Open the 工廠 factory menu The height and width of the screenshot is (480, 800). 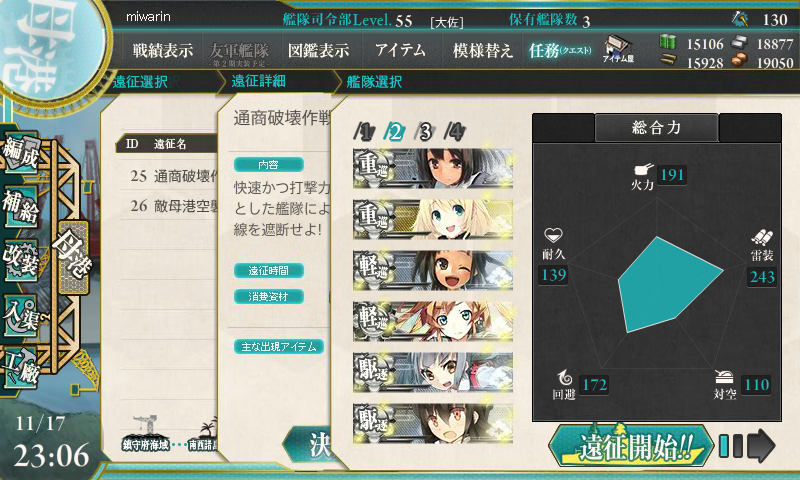point(21,368)
